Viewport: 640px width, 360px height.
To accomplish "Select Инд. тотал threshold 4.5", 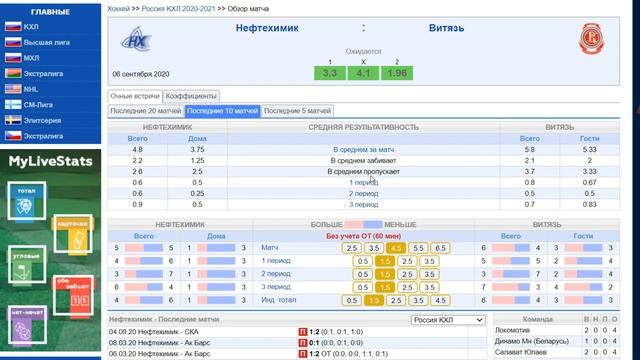I will pos(440,300).
